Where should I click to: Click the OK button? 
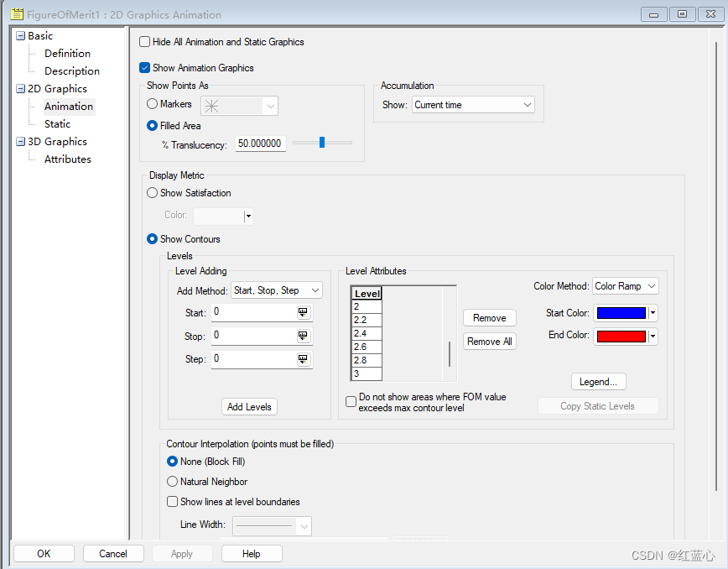[44, 554]
